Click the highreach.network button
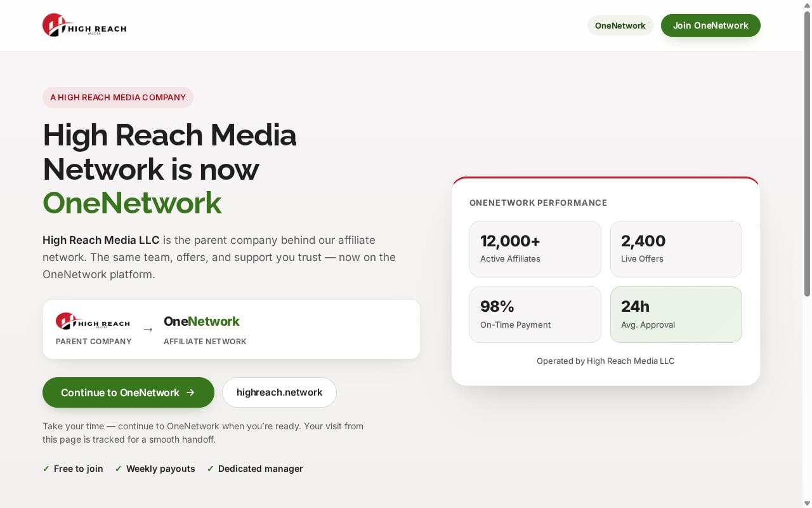This screenshot has width=812, height=508. 279,392
